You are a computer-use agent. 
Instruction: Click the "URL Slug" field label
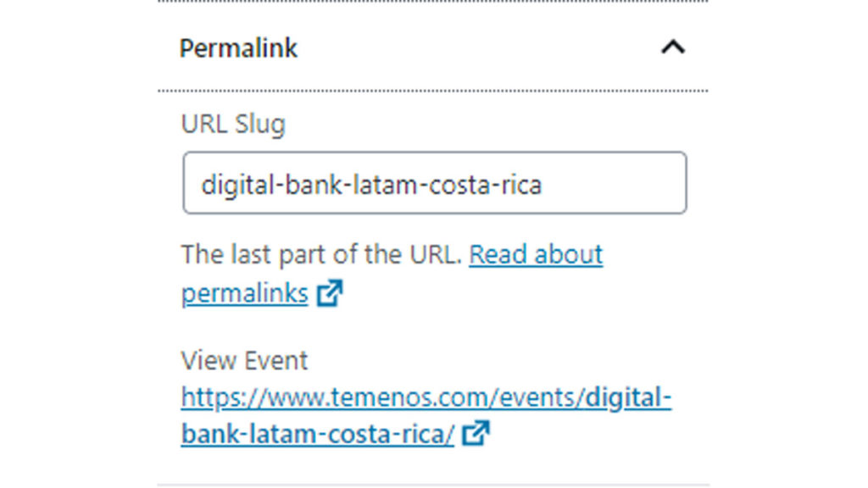[233, 125]
